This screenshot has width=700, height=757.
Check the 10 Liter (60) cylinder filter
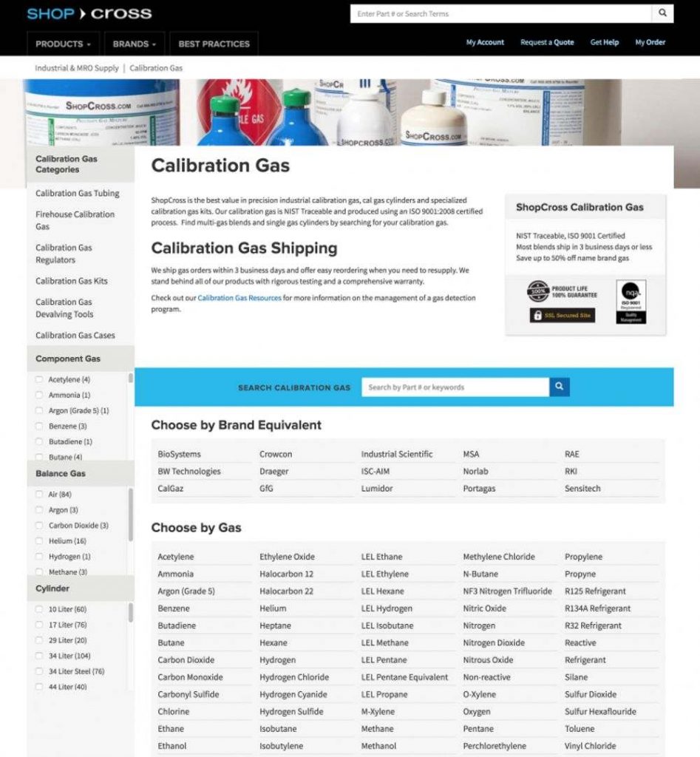click(39, 609)
